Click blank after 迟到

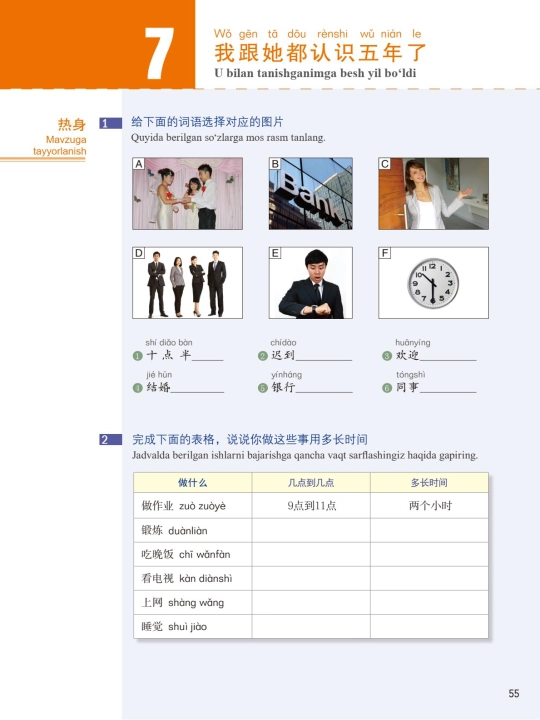[x=324, y=356]
